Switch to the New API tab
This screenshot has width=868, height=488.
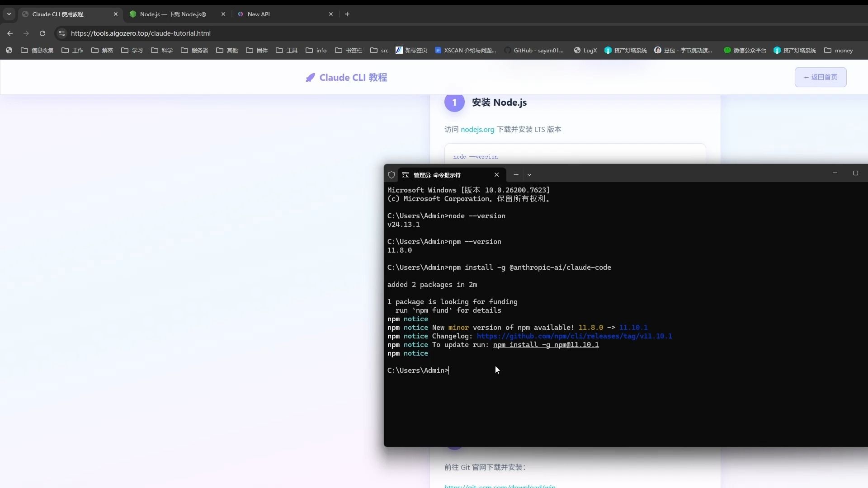pos(259,14)
